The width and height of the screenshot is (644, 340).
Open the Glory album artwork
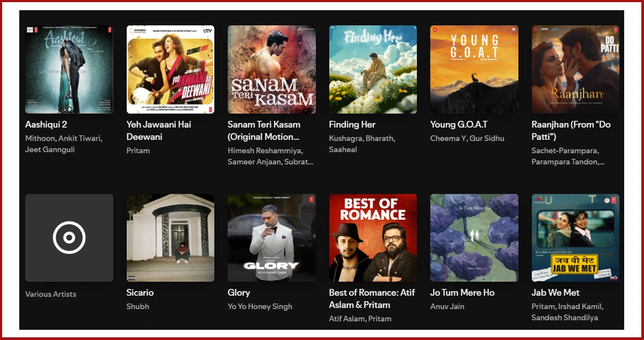click(x=272, y=238)
